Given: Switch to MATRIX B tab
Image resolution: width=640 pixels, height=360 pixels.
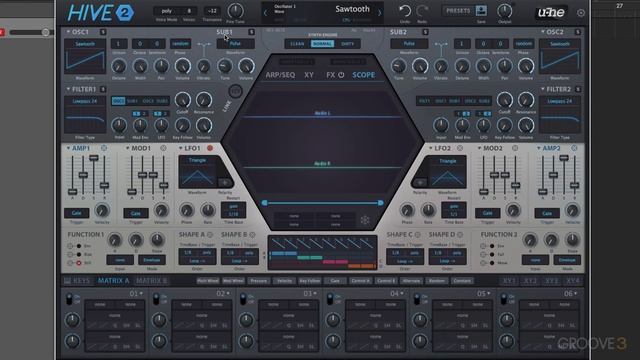Looking at the screenshot, I should 151,281.
